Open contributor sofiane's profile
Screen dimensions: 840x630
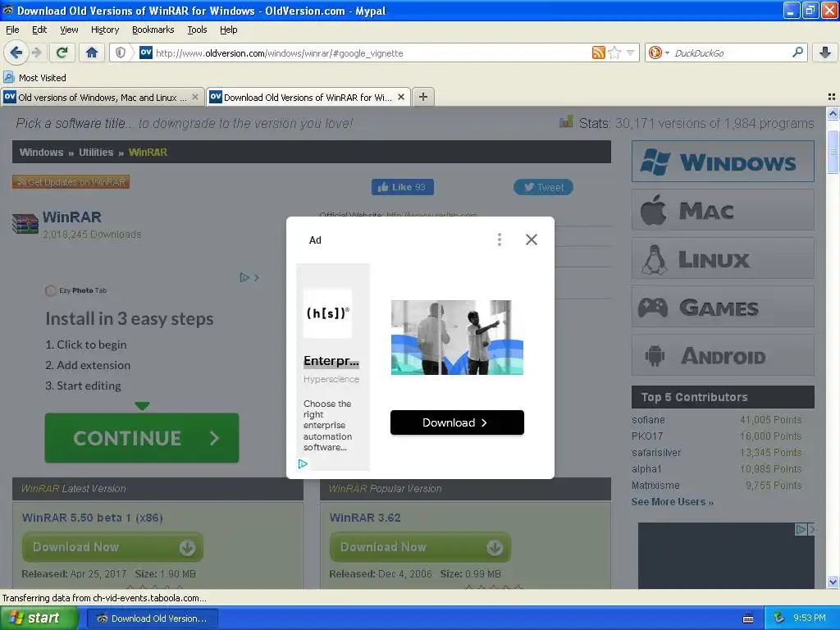648,420
